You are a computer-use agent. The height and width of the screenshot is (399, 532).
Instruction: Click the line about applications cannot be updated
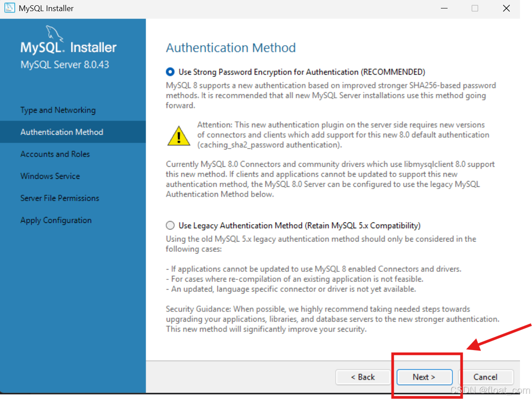coord(313,269)
